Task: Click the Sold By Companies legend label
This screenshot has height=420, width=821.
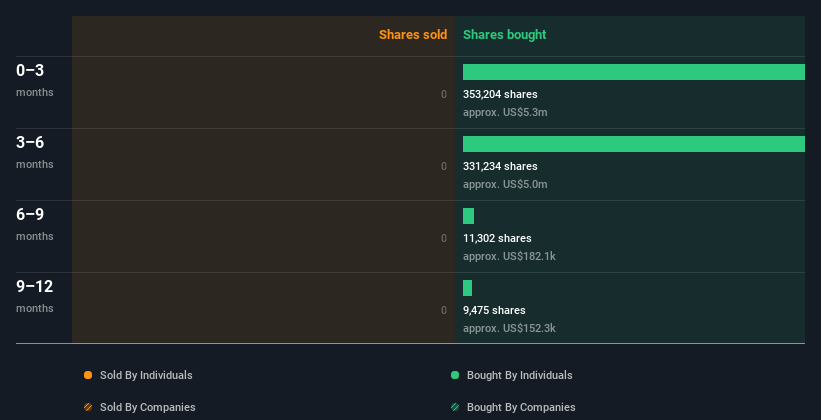Action: coord(148,407)
